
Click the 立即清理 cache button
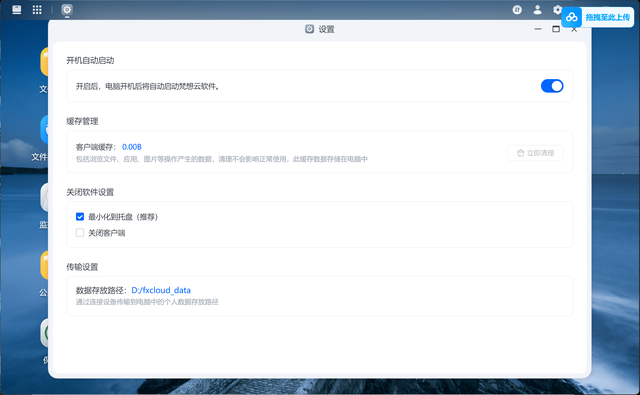click(x=535, y=153)
